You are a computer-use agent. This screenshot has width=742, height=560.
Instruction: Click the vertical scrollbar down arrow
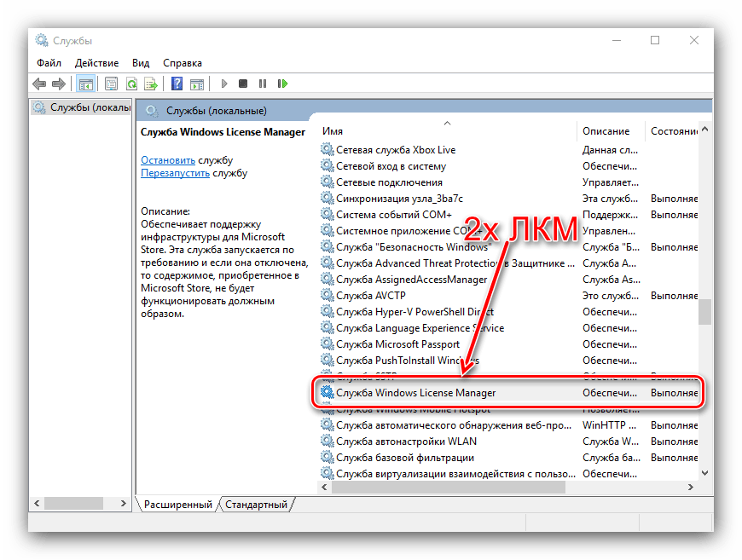pos(704,472)
